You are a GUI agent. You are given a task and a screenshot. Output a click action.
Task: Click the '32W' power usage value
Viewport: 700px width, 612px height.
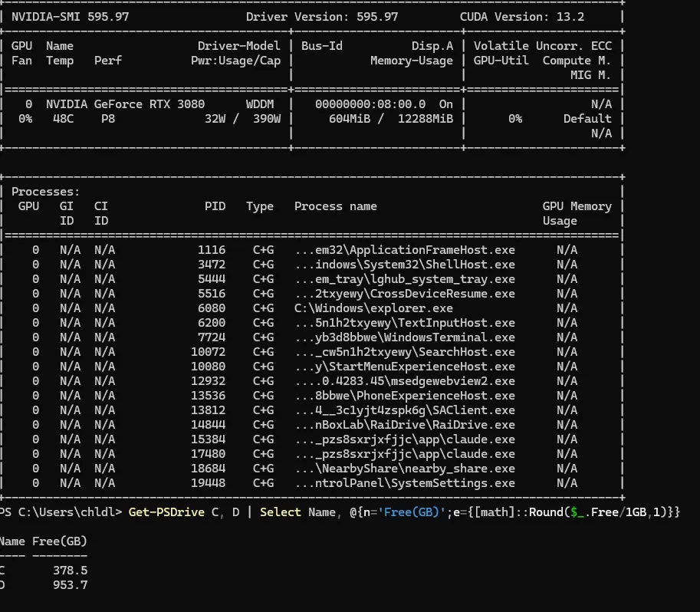pyautogui.click(x=215, y=119)
